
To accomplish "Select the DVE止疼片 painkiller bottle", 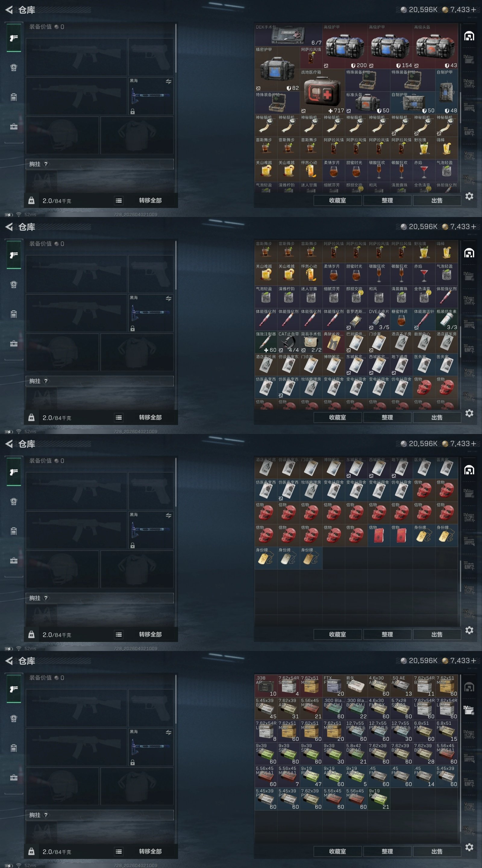I will [379, 319].
